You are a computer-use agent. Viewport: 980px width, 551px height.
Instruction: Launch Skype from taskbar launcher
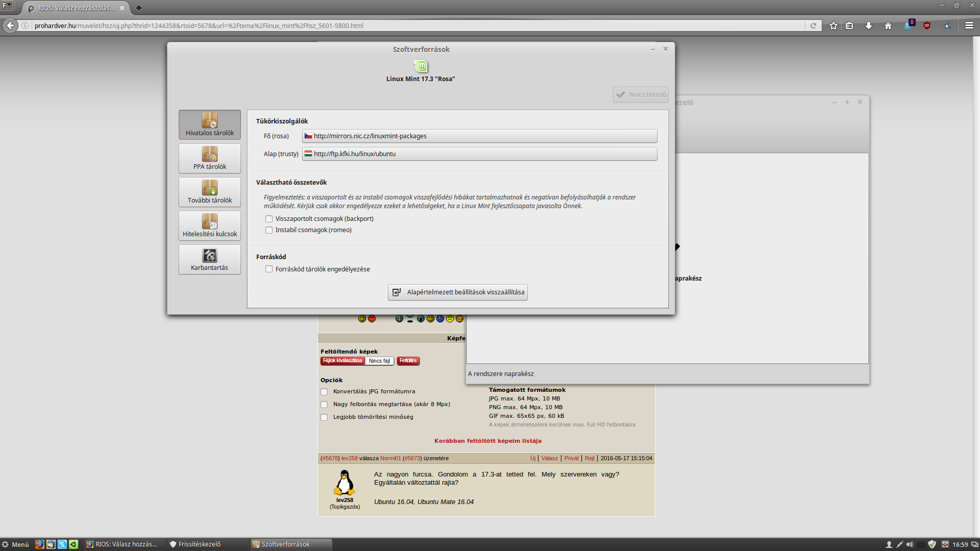point(62,544)
